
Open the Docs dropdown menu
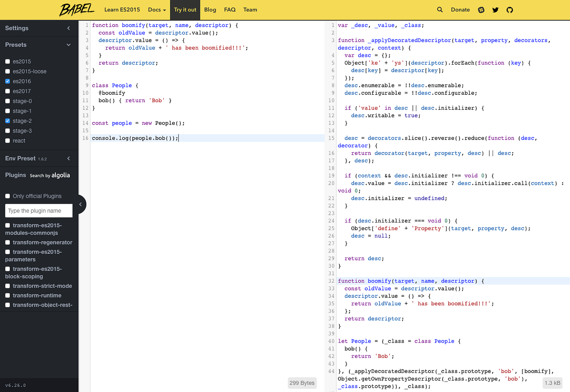tap(156, 9)
